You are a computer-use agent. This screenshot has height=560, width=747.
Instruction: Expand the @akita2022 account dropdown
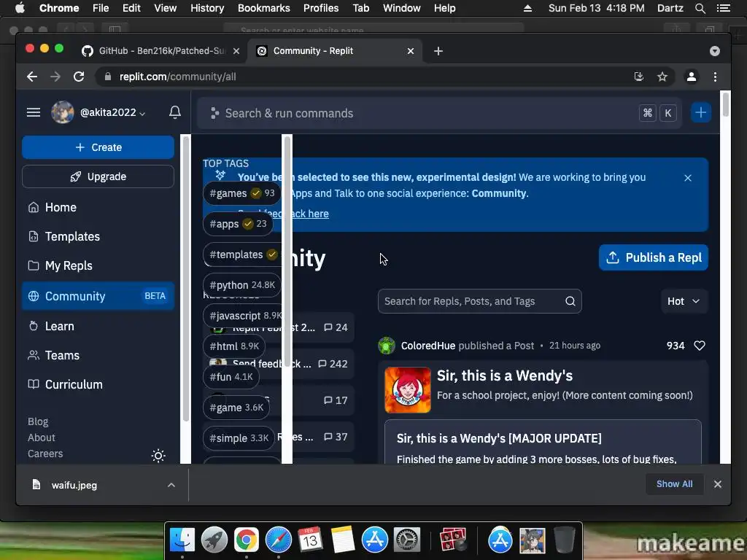113,112
